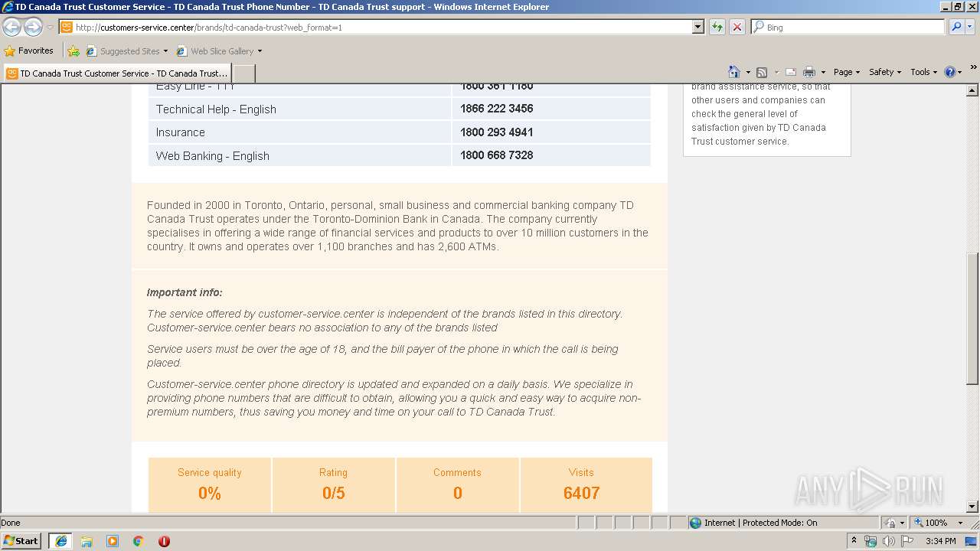Open the recent pages dropdown arrow
Screen dimensions: 980x551
50,27
